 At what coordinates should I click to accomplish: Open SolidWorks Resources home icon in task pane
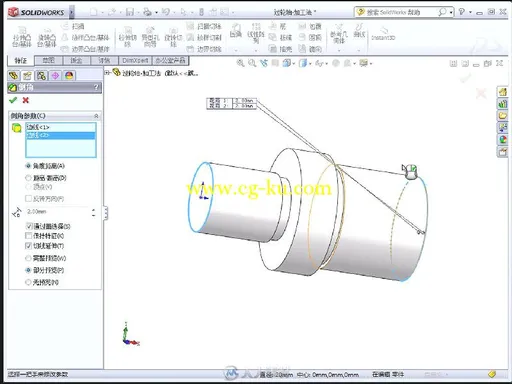click(502, 92)
